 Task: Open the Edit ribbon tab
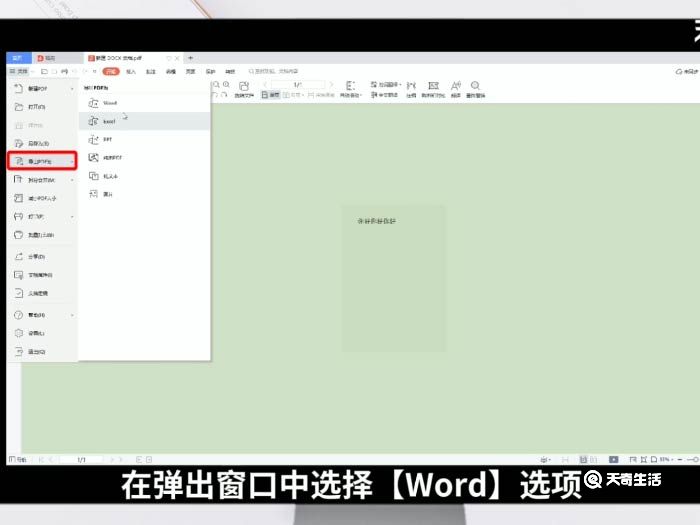coord(171,71)
